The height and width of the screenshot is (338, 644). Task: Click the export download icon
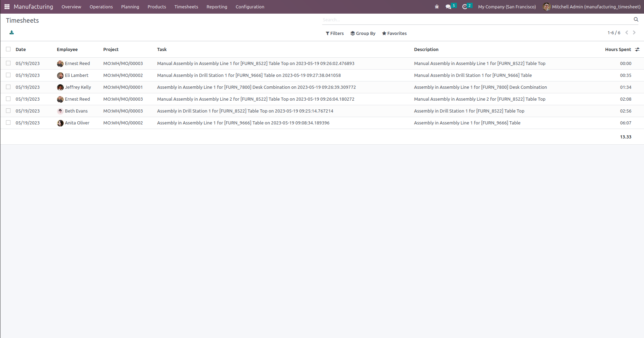click(12, 33)
